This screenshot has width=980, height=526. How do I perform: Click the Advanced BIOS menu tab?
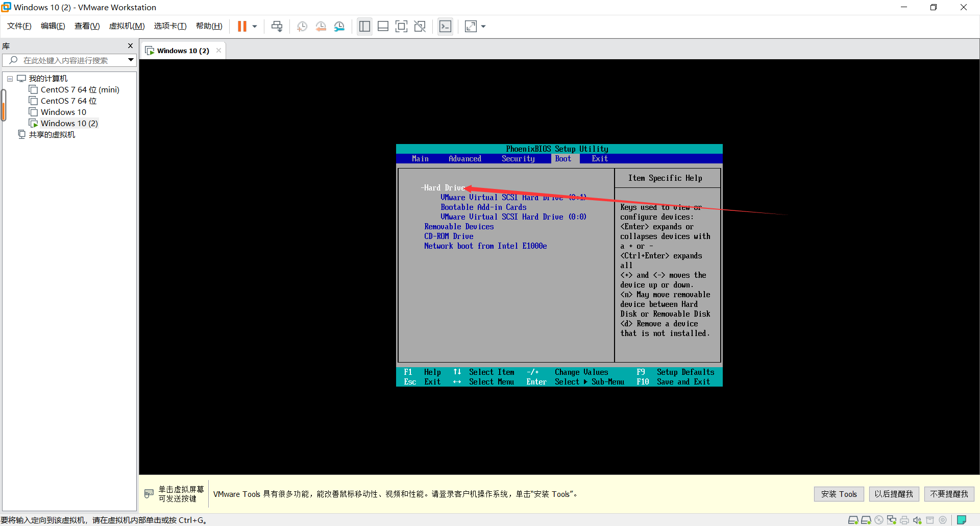pyautogui.click(x=465, y=159)
